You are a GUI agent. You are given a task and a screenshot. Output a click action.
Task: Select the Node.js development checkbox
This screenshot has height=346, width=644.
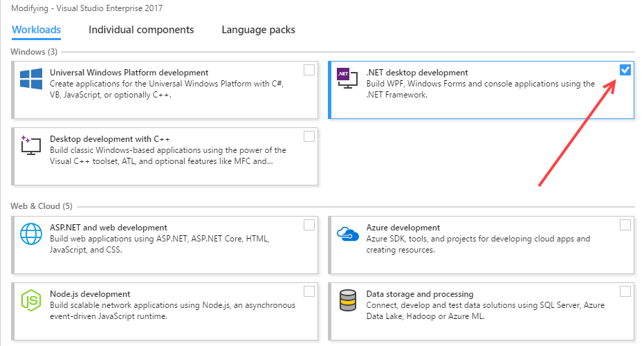[x=309, y=291]
